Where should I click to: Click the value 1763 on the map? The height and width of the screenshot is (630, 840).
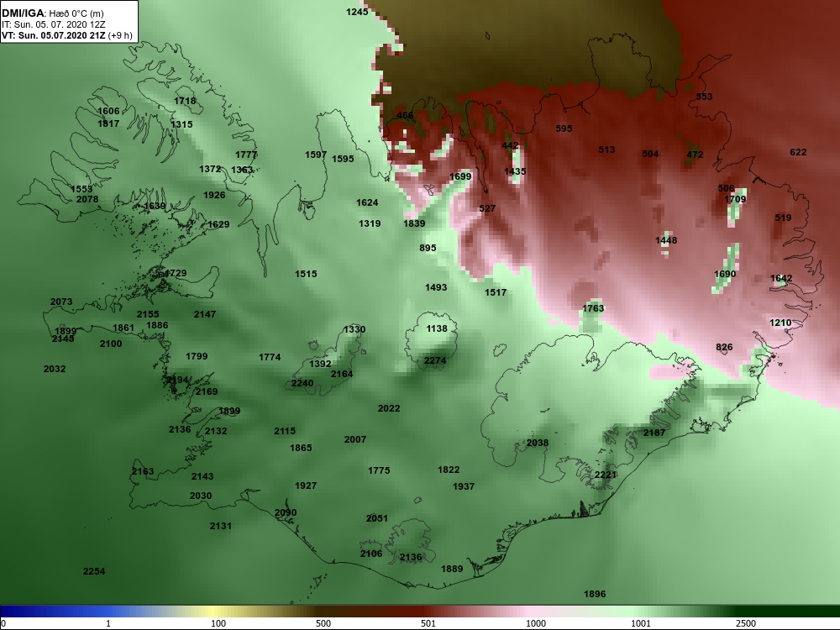click(x=593, y=308)
